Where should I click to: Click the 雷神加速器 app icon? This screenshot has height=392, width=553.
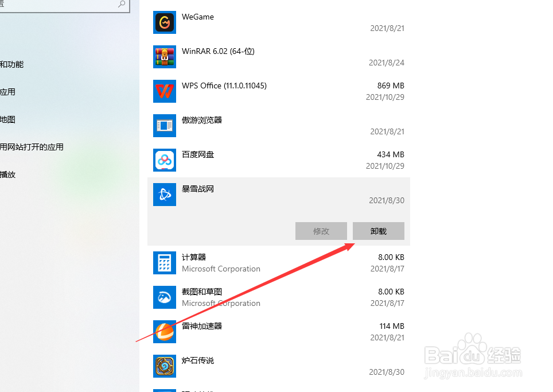coord(164,332)
